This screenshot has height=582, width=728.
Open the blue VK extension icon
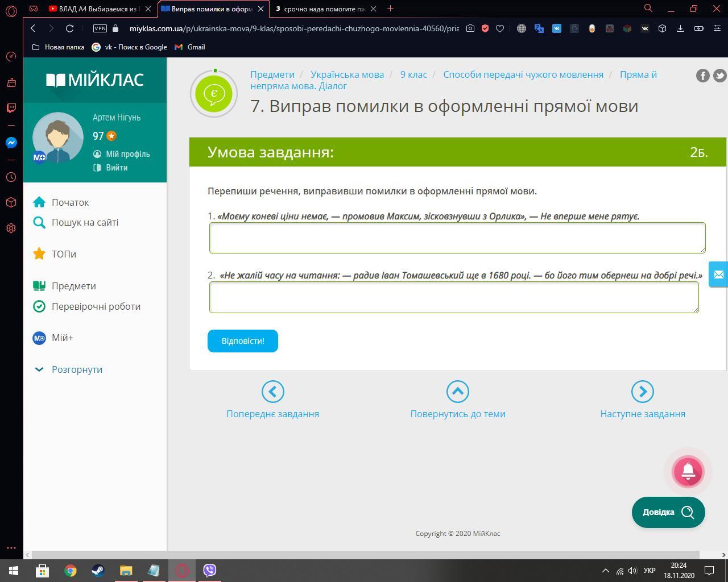click(x=557, y=28)
